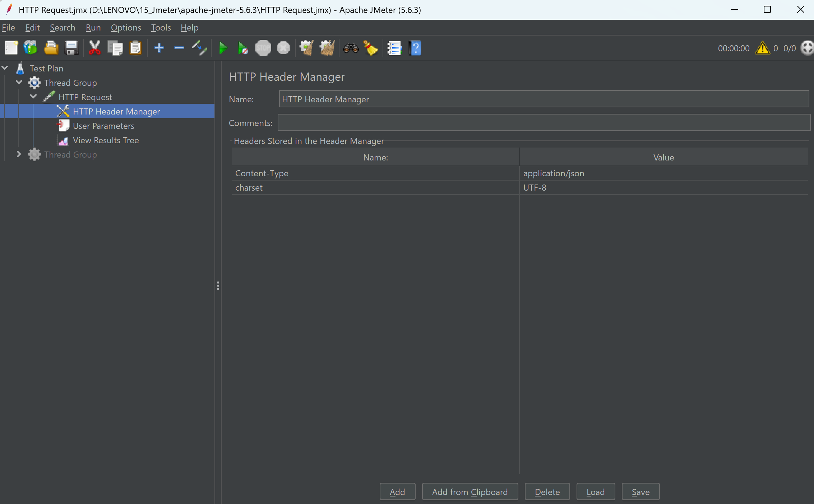Click the application/json value cell
Screen dimensions: 814x504
663,173
